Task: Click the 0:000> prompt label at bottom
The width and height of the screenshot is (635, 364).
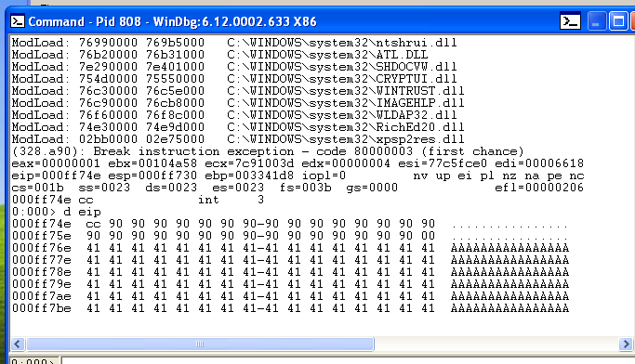Action: pyautogui.click(x=33, y=361)
